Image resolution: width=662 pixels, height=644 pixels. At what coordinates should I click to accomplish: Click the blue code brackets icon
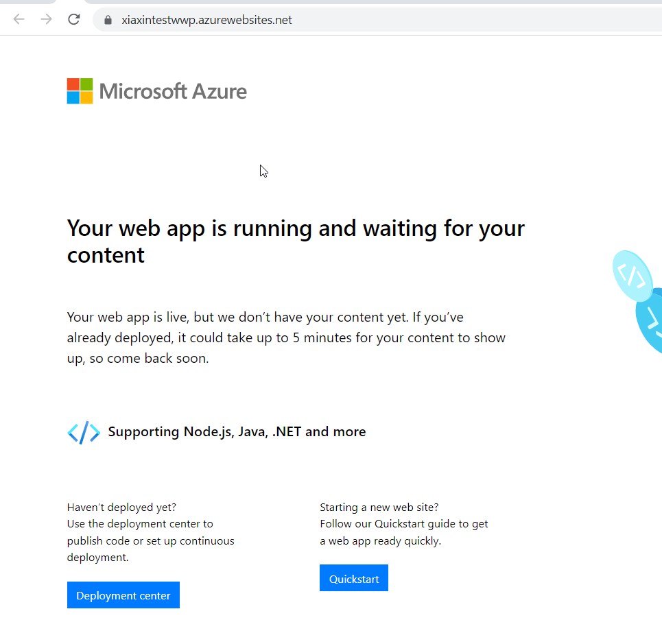84,432
